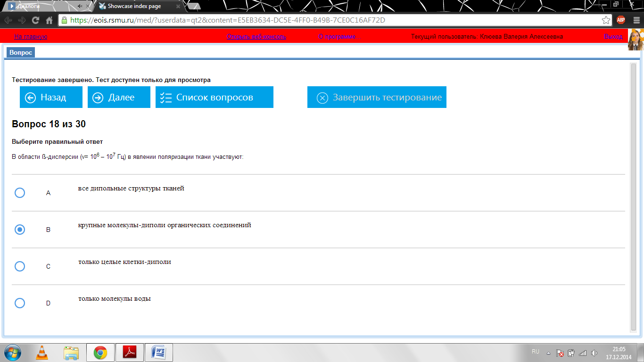The height and width of the screenshot is (362, 644).
Task: Close the Диалоги tab
Action: [87, 6]
